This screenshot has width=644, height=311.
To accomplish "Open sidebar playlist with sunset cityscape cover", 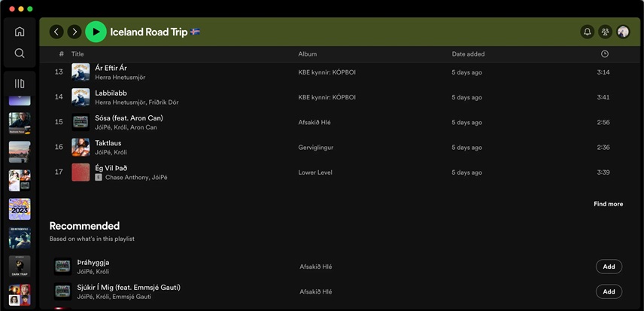I will 20,152.
